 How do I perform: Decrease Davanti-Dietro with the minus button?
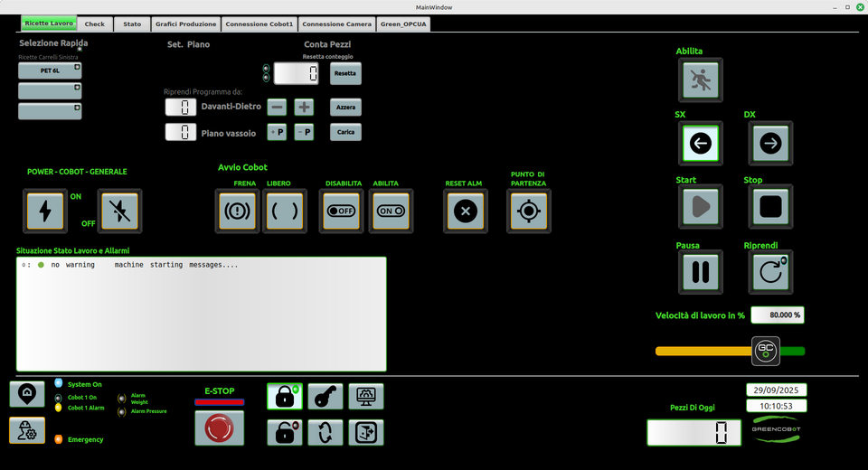pos(277,107)
